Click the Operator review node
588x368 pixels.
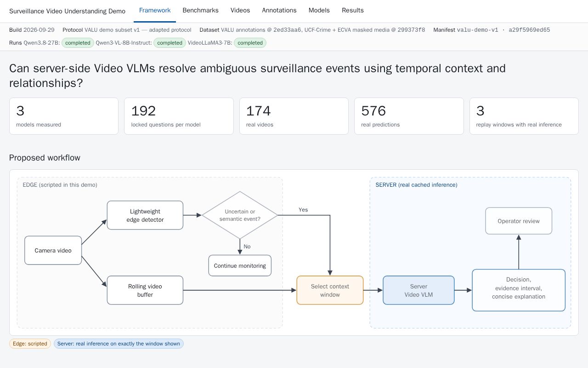click(x=519, y=221)
